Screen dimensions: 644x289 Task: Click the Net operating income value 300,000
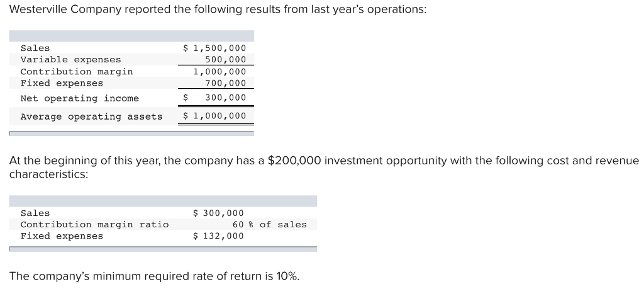214,98
